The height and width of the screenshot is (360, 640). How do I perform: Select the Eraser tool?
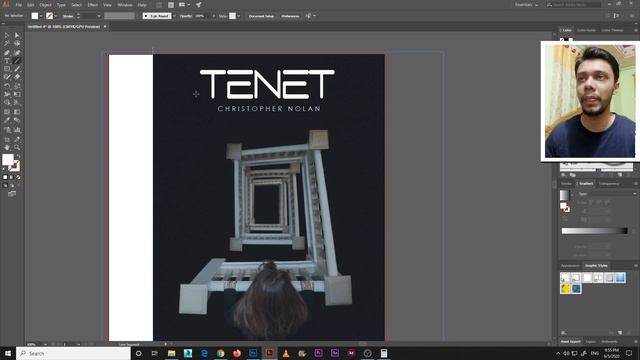[x=17, y=77]
